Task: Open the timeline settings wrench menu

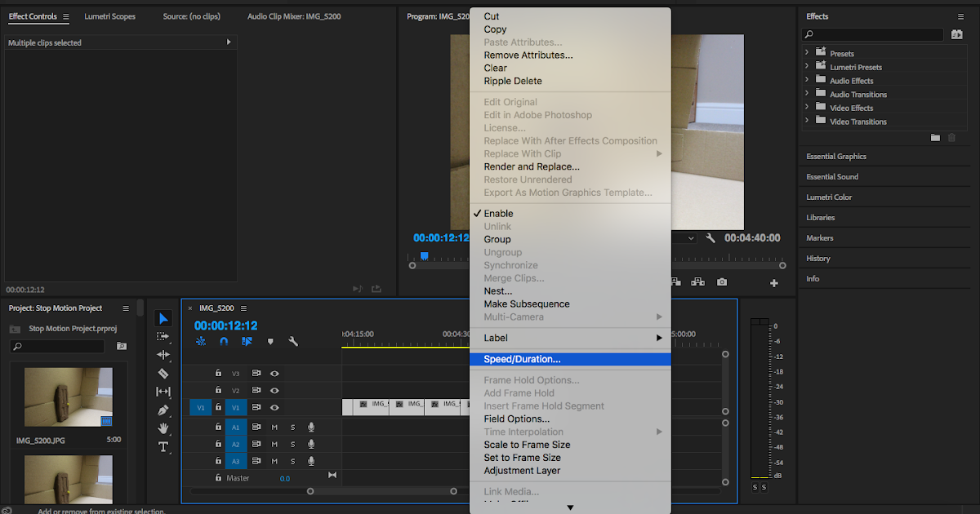Action: [x=293, y=341]
